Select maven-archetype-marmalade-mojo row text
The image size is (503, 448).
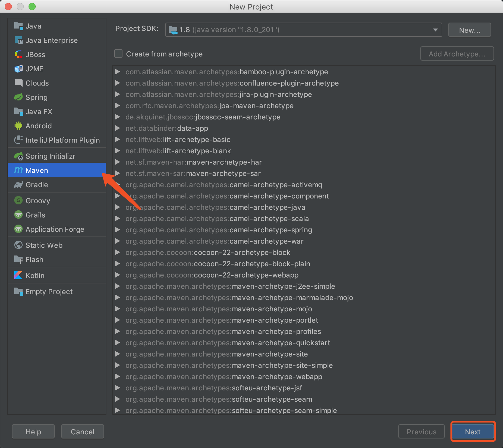(x=239, y=298)
